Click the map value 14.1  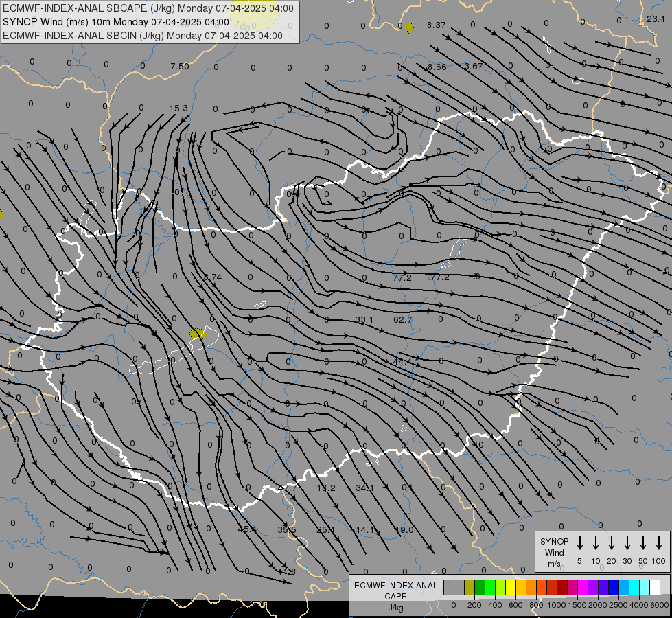coord(365,529)
